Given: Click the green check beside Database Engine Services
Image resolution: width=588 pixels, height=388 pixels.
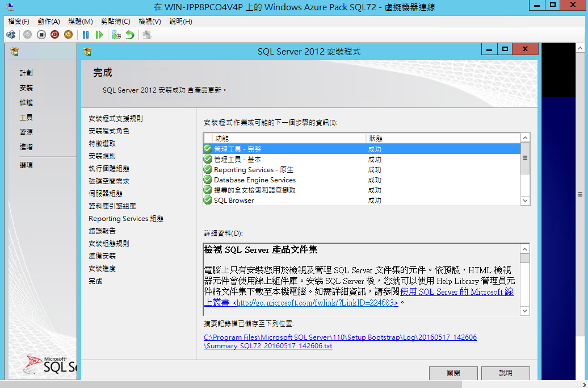Looking at the screenshot, I should 208,180.
